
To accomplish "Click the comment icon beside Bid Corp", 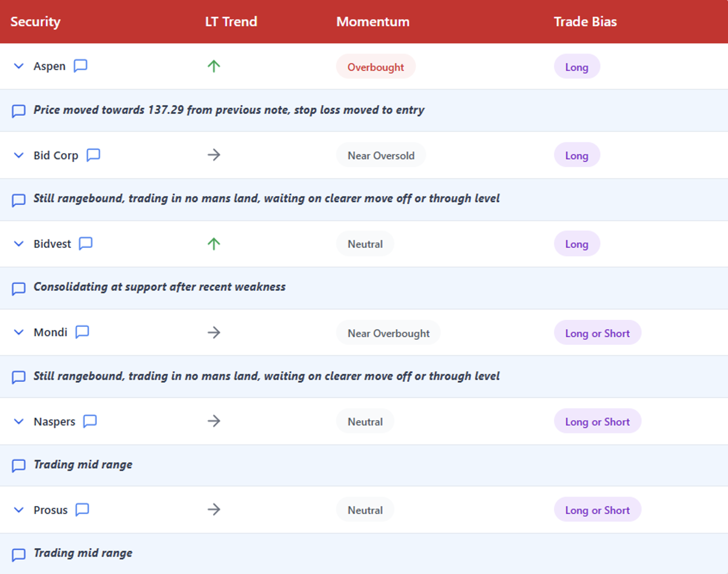I will [93, 155].
